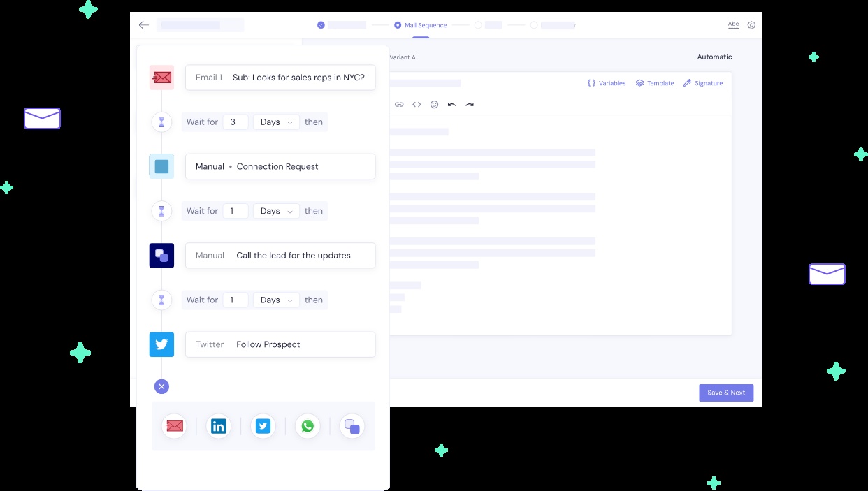The image size is (868, 491).
Task: Undo the last edit with the undo arrow
Action: coord(451,104)
